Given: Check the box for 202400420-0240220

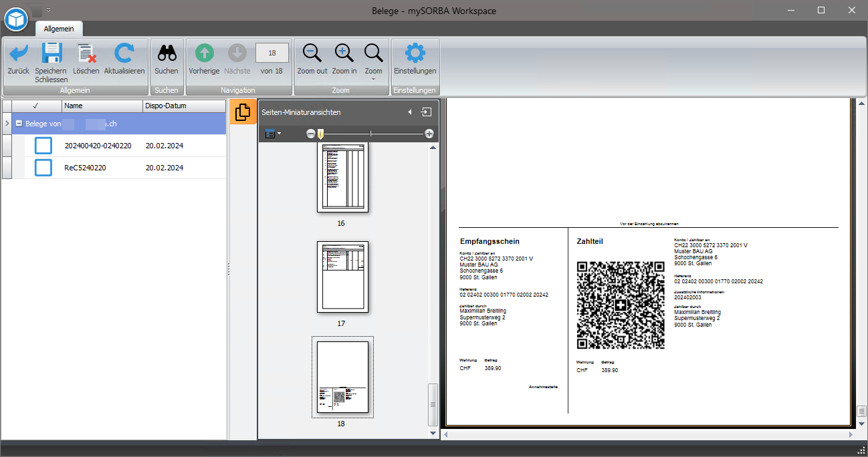Looking at the screenshot, I should (43, 146).
